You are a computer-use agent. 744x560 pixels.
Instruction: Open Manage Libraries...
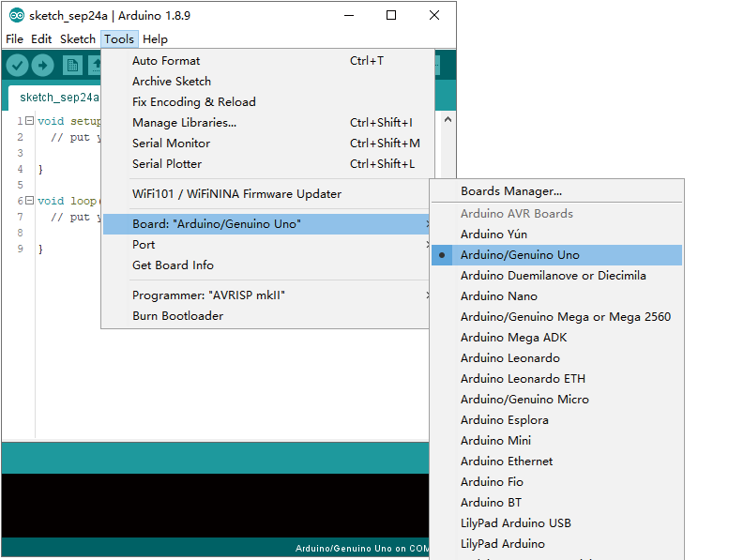(267, 123)
